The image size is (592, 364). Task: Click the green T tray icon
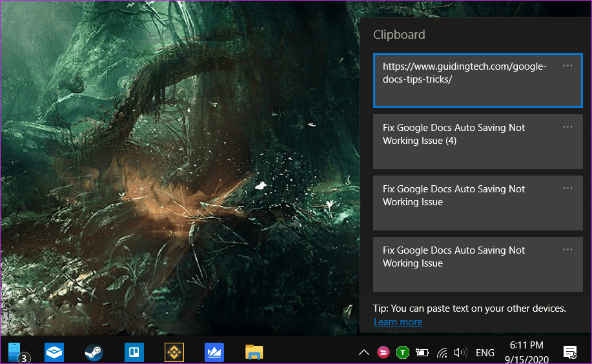(402, 352)
